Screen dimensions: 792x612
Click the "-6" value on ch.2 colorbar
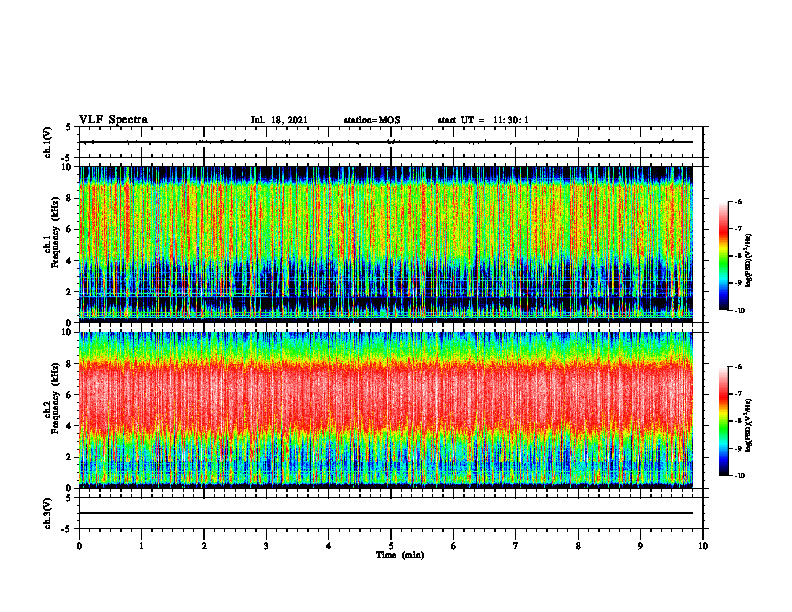coord(738,367)
